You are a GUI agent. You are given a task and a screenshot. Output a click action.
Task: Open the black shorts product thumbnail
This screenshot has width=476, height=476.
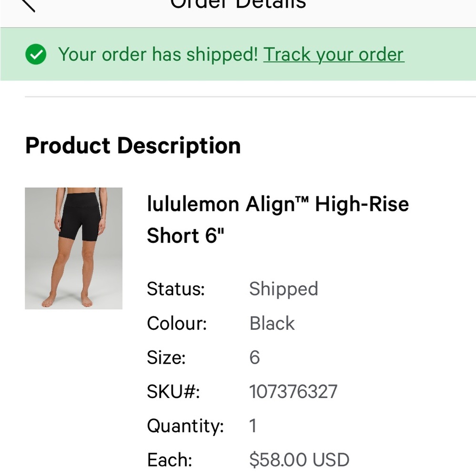coord(73,248)
